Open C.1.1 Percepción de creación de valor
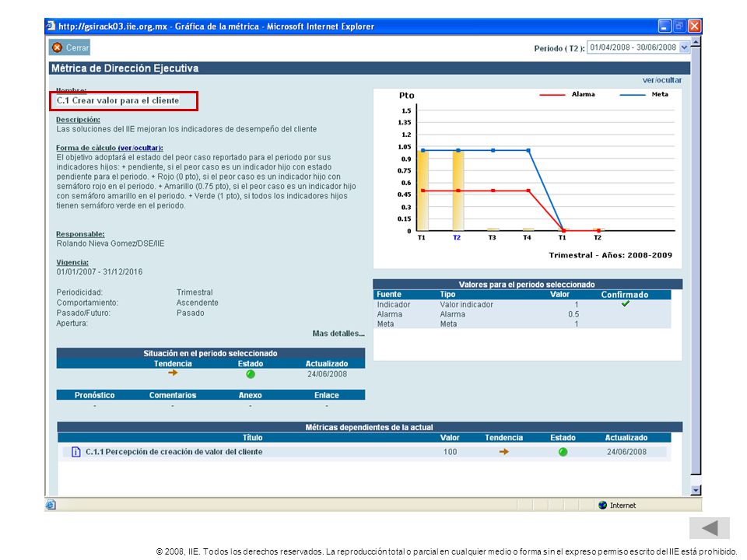Image resolution: width=747 pixels, height=560 pixels. 174,451
